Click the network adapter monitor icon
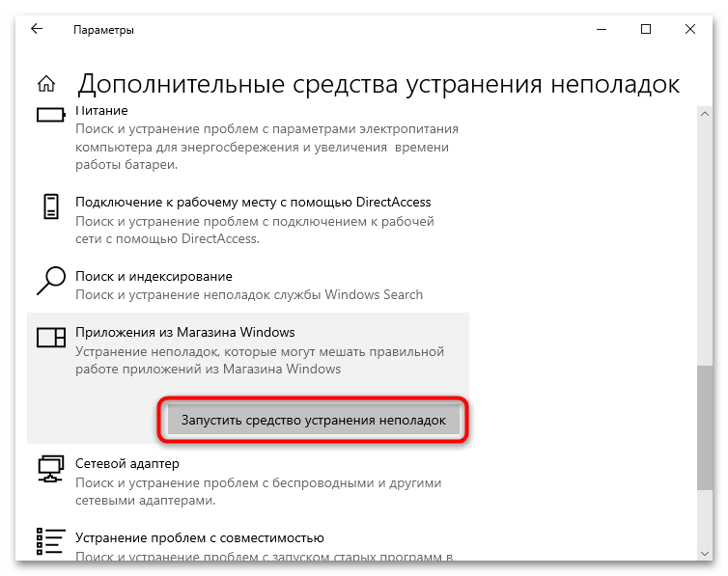This screenshot has width=728, height=576. [x=51, y=468]
